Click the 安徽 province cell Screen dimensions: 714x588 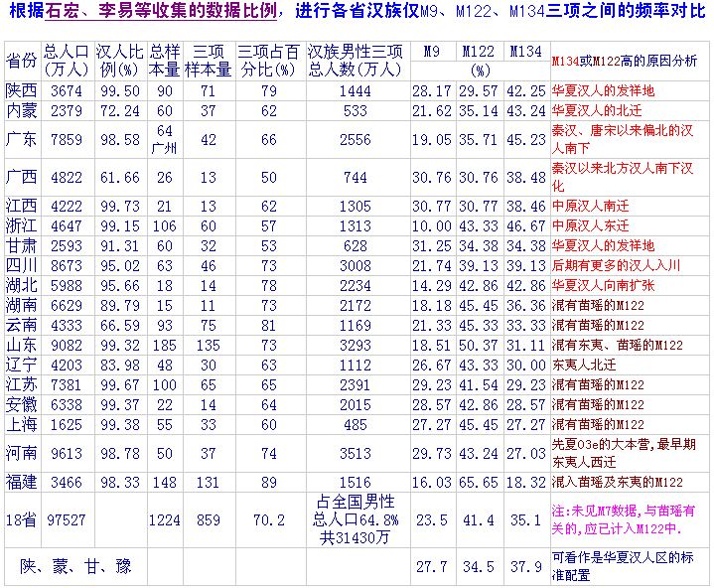21,404
